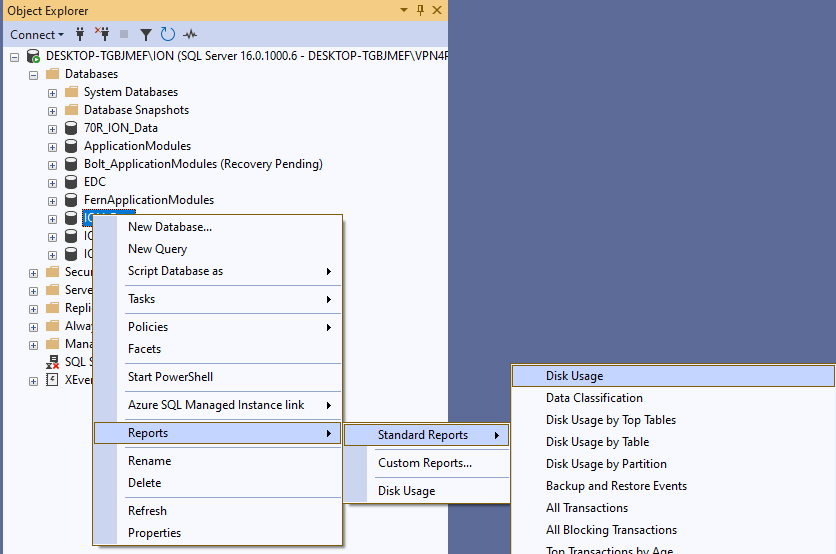Click the Database Snapshots folder icon
The image size is (836, 554).
(71, 110)
